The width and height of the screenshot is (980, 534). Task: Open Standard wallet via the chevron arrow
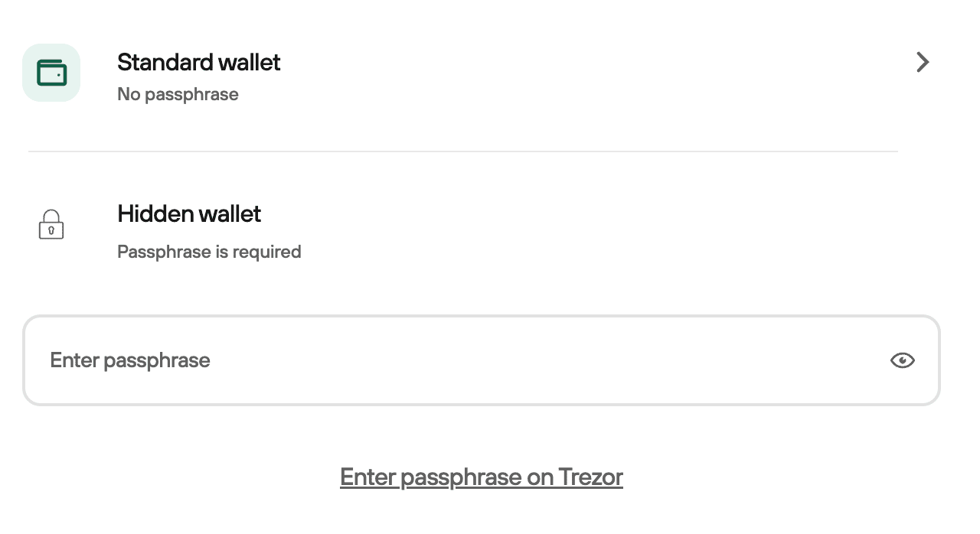tap(923, 62)
